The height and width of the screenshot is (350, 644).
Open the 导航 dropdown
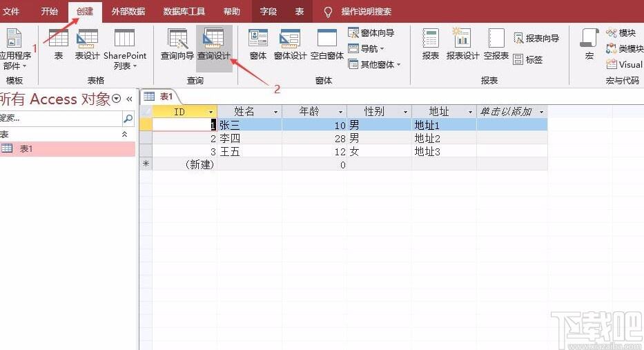(367, 48)
